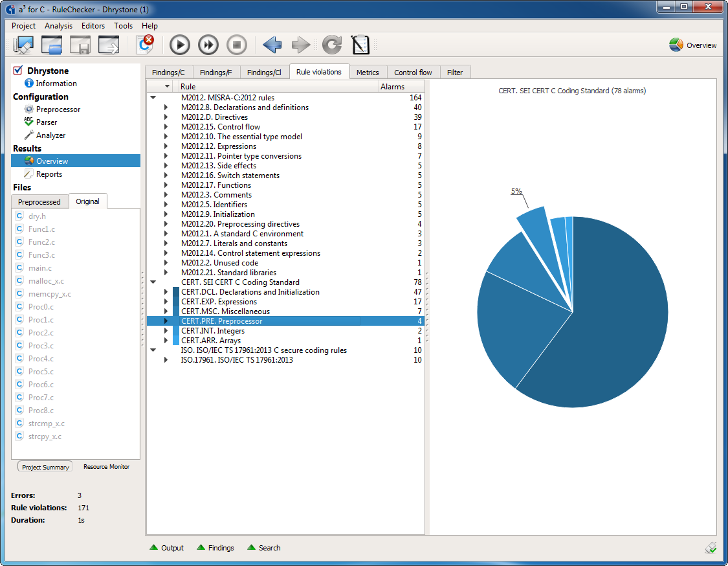Click the refresh circular arrow icon
Image resolution: width=728 pixels, height=566 pixels.
click(332, 45)
